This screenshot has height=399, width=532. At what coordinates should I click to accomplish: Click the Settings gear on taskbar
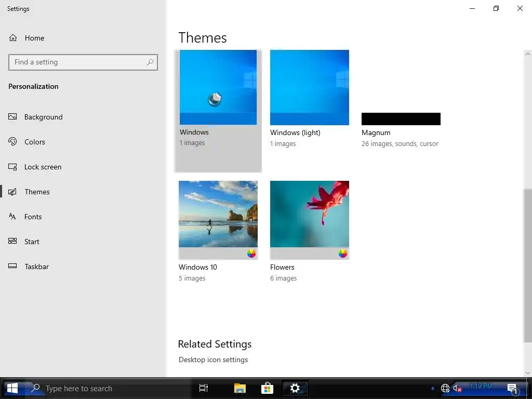click(295, 388)
